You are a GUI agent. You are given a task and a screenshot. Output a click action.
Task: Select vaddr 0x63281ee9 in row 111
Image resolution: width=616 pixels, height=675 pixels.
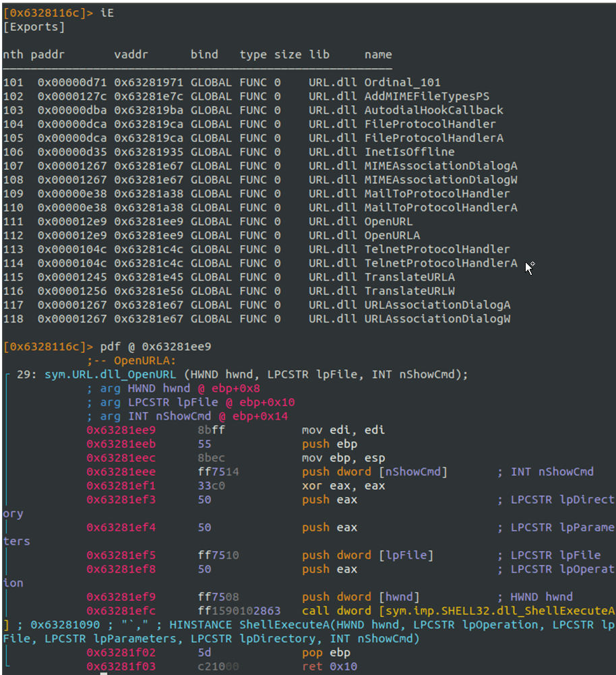pos(149,222)
